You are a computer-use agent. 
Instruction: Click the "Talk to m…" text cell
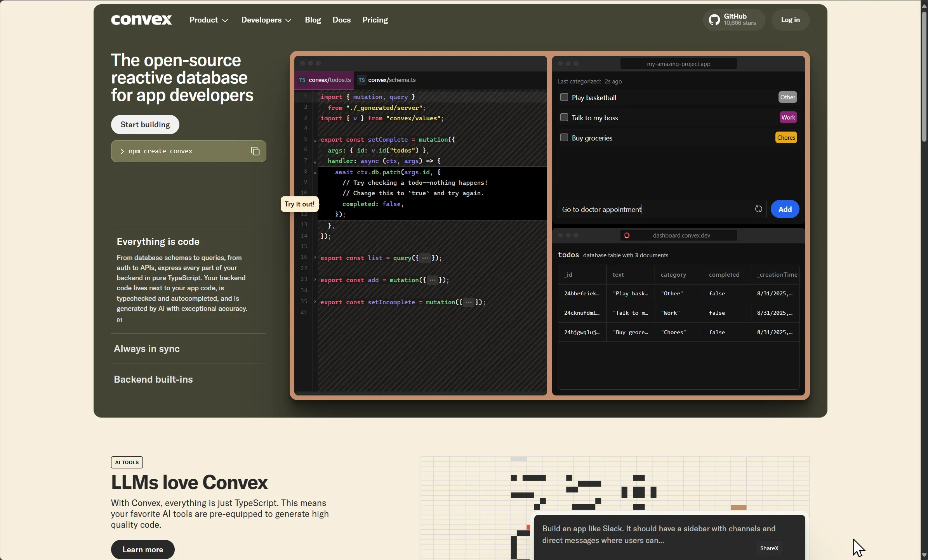click(631, 313)
